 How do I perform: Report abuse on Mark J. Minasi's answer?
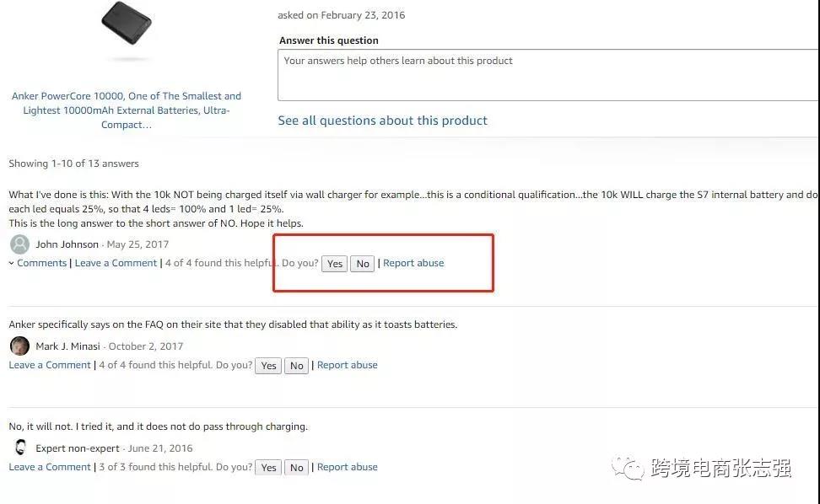(x=348, y=365)
